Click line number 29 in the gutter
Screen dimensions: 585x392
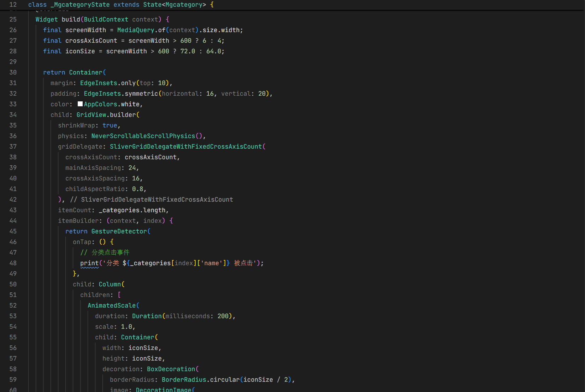13,62
